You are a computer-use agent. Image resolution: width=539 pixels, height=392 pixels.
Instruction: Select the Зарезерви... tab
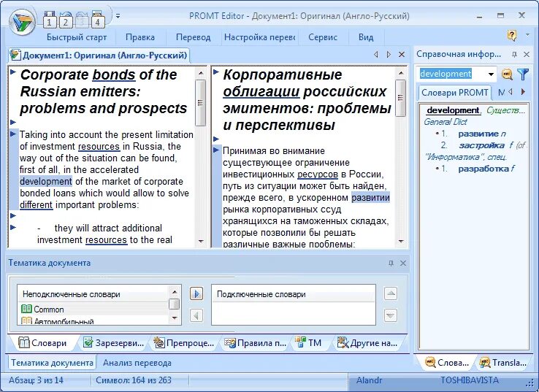coord(114,343)
